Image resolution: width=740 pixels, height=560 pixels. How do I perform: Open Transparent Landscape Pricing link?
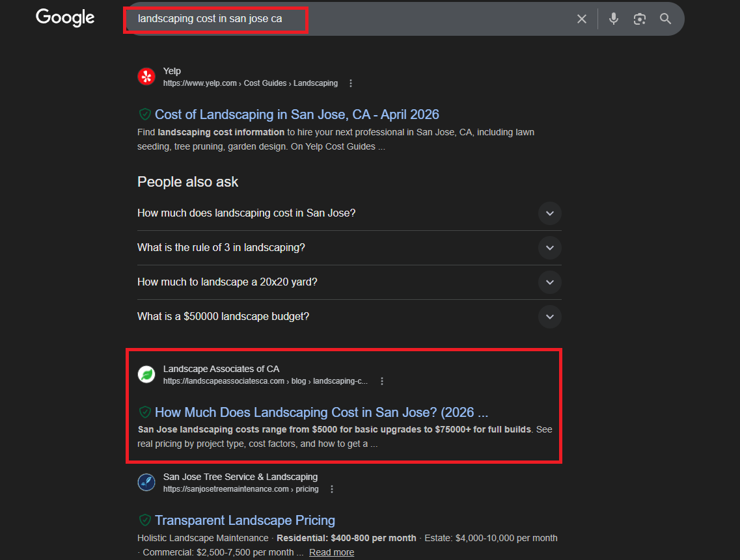click(x=245, y=520)
